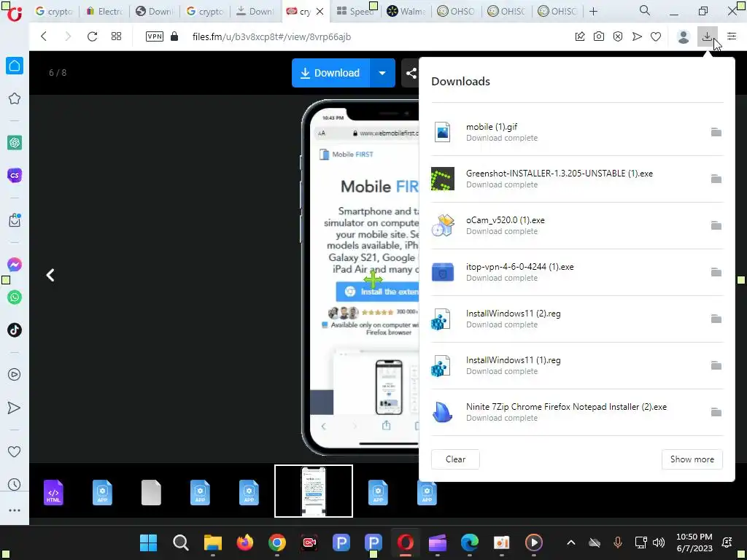Open the Speed Dial grid button

(116, 36)
